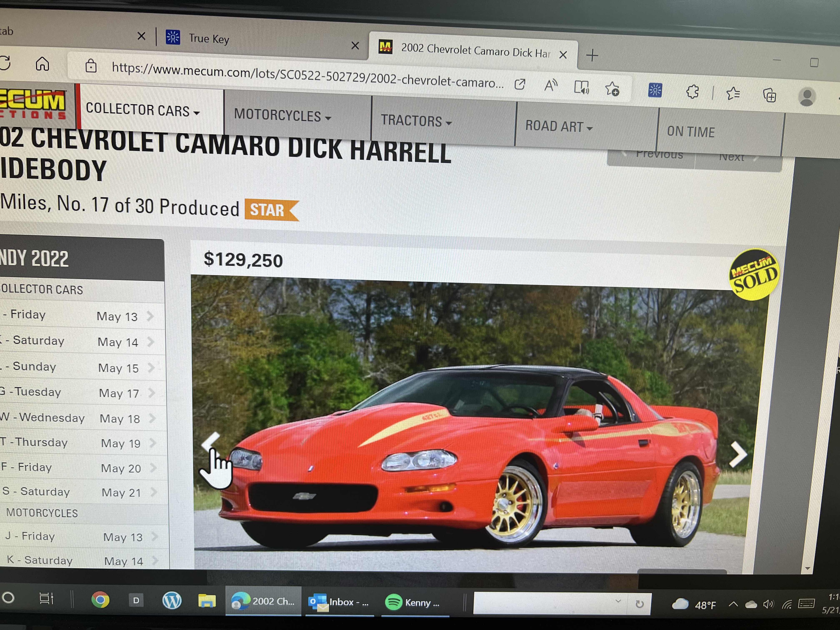Close the True Key tab

click(x=355, y=46)
